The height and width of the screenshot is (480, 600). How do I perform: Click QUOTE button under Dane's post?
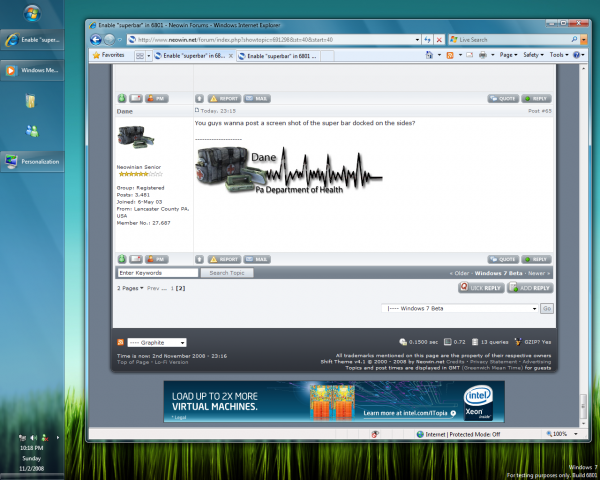coord(503,260)
